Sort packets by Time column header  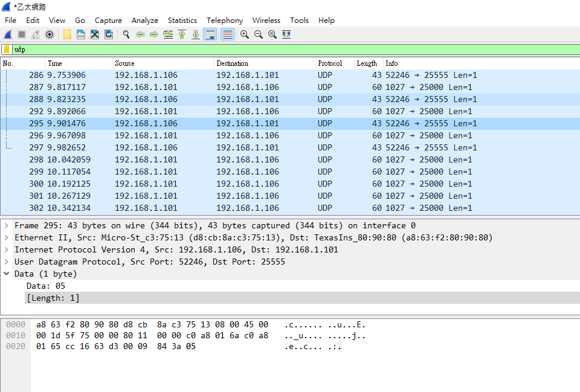tap(79, 63)
